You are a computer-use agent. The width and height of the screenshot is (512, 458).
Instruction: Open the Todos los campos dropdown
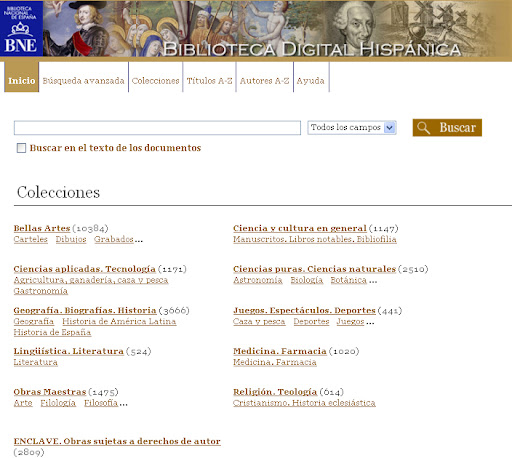[x=352, y=128]
